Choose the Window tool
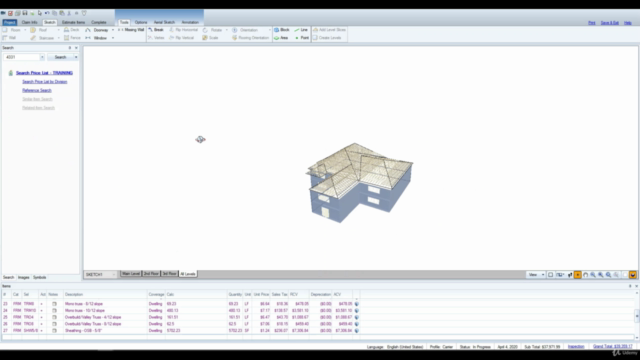This screenshot has width=640, height=360. click(96, 38)
